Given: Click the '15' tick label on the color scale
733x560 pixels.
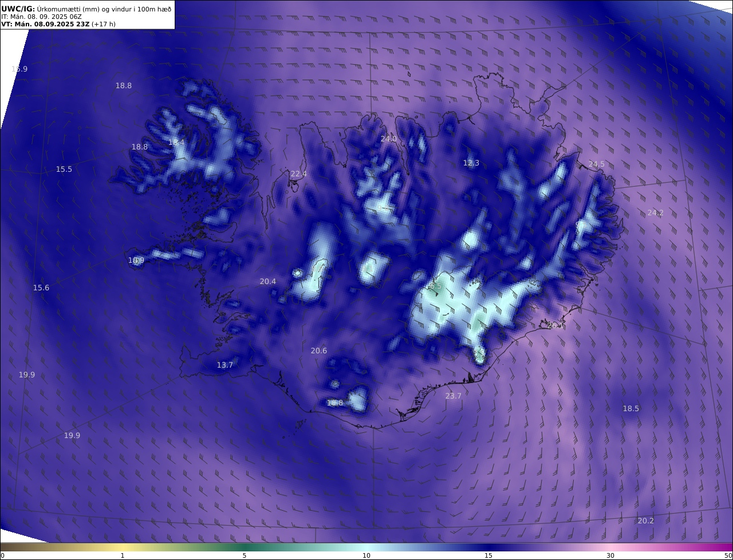Looking at the screenshot, I should pos(488,555).
